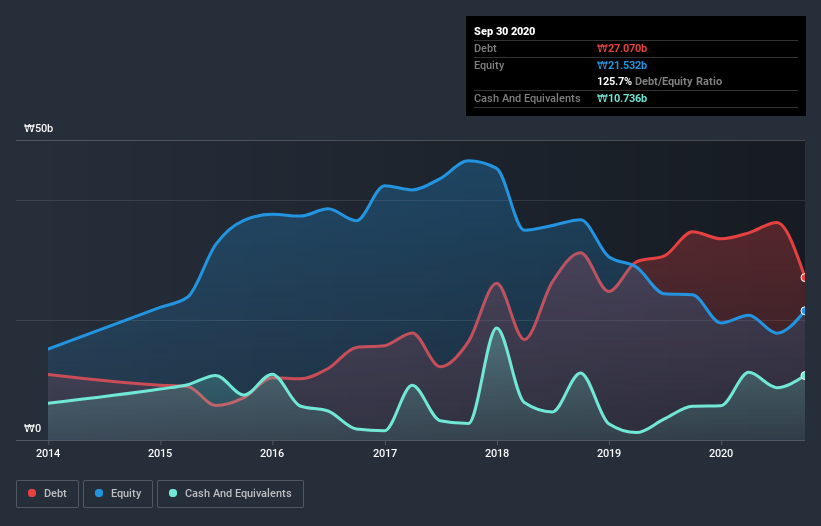Image resolution: width=821 pixels, height=526 pixels.
Task: Click the 2016 x-axis label
Action: (x=272, y=453)
